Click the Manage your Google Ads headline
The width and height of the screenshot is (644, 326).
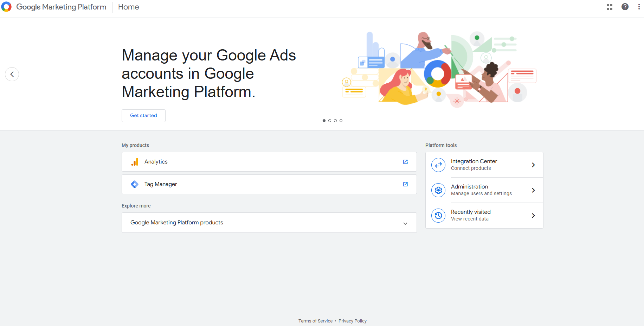click(x=209, y=73)
